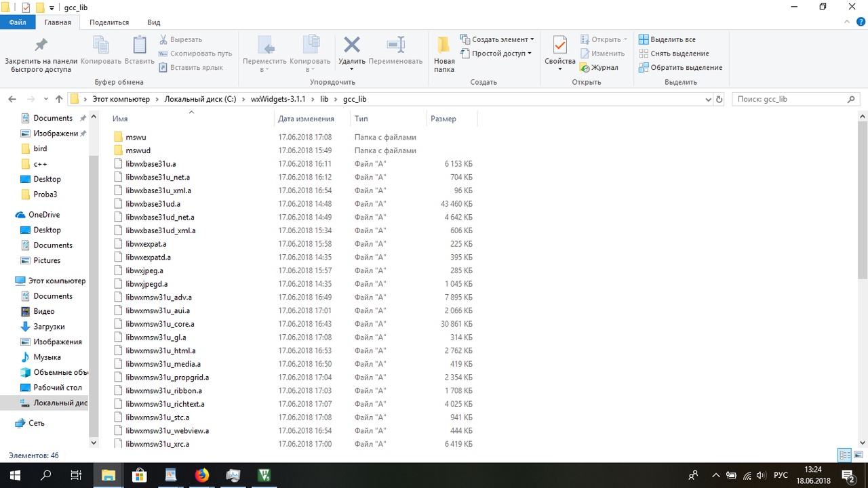Open taskbar search magnifier

point(46,475)
